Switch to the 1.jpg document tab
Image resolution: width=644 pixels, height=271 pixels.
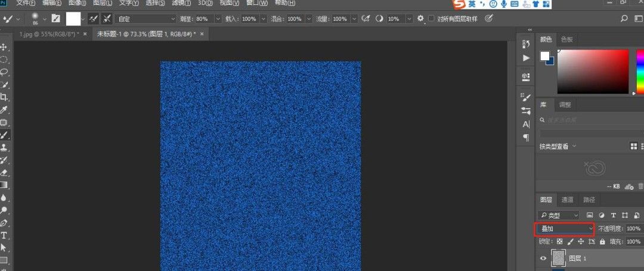pyautogui.click(x=48, y=34)
